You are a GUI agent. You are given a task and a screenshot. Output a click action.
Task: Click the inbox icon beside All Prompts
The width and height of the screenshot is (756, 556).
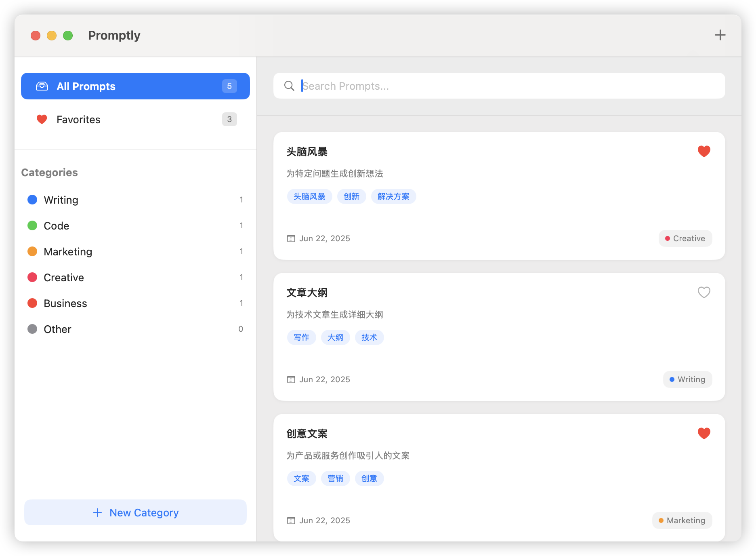(42, 86)
